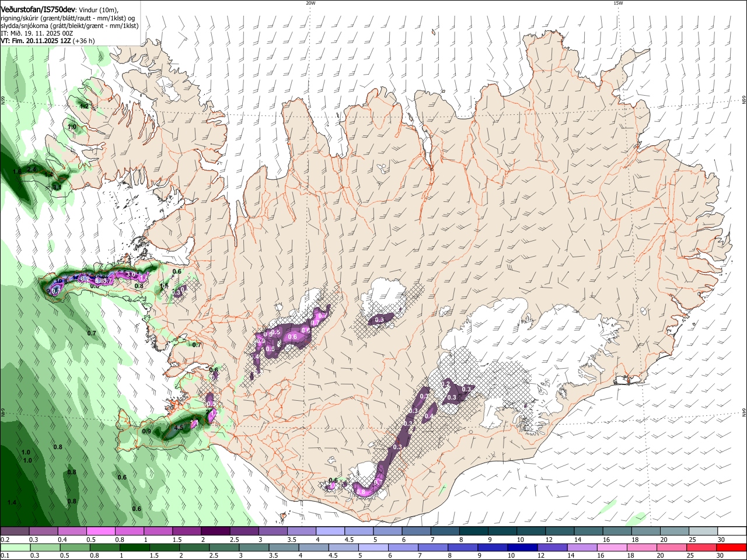The height and width of the screenshot is (560, 747).
Task: Click the line starting "rigning/skúrir"
Action: point(69,18)
